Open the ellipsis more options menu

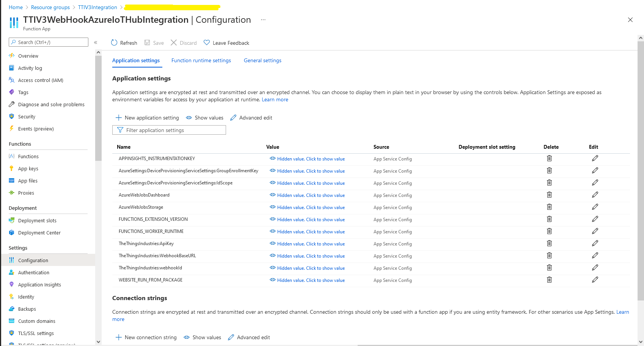(263, 20)
